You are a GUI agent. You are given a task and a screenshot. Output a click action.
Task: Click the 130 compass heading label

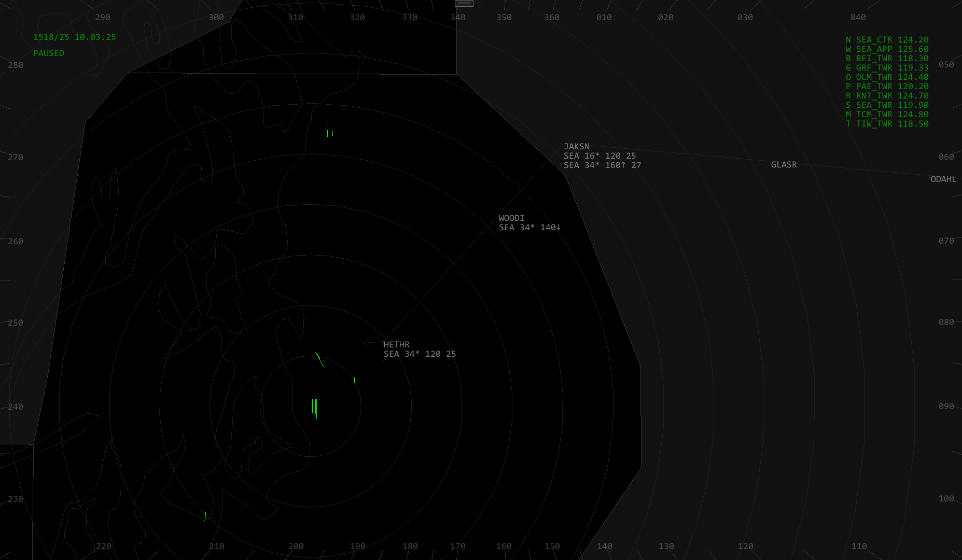(x=666, y=547)
